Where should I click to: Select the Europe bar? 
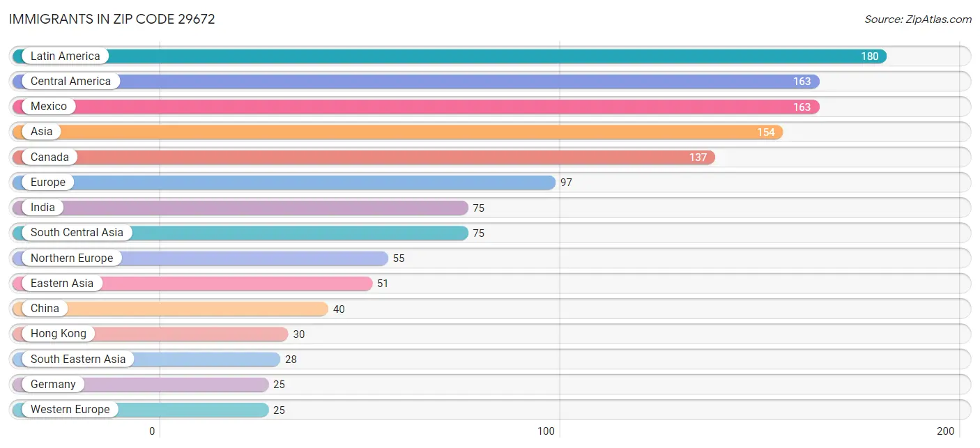pos(284,183)
